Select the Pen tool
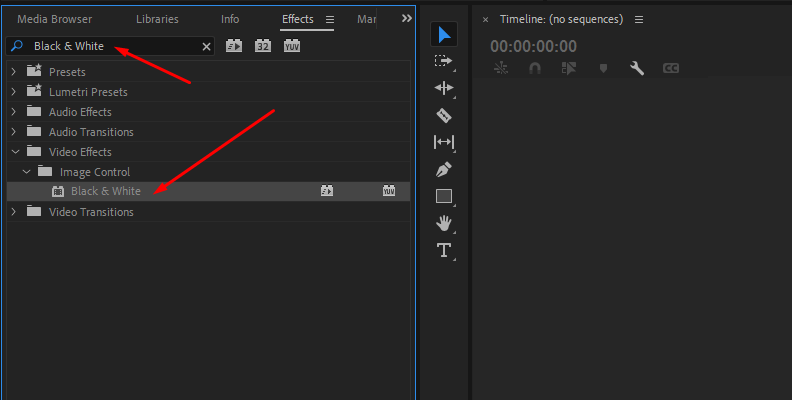This screenshot has width=792, height=400. tap(444, 169)
